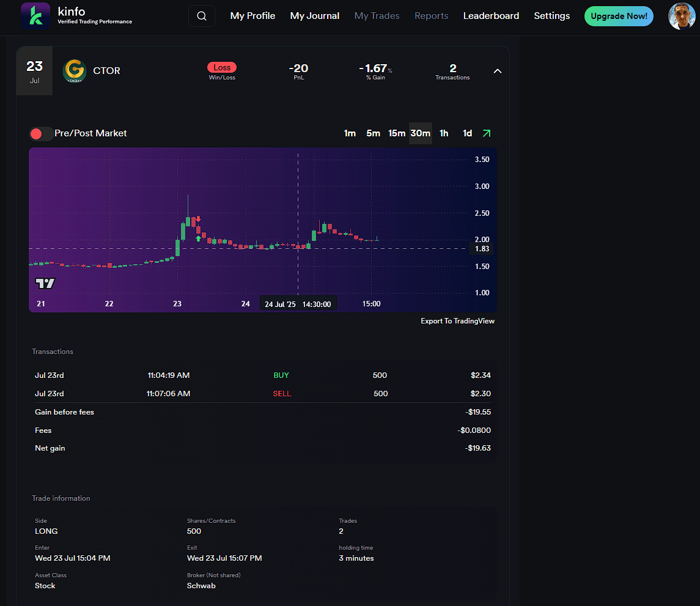Viewport: 700px width, 606px height.
Task: Select the 1m chart interval
Action: 350,133
